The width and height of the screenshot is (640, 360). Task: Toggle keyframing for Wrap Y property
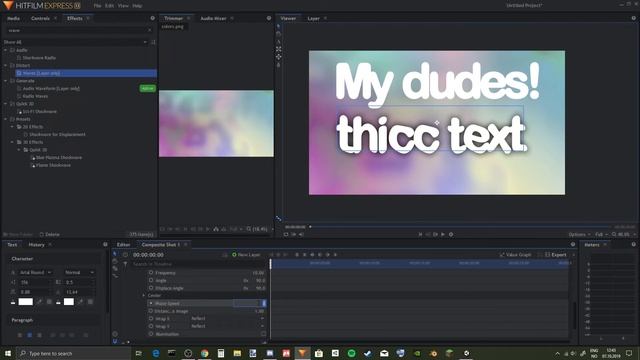coord(151,326)
